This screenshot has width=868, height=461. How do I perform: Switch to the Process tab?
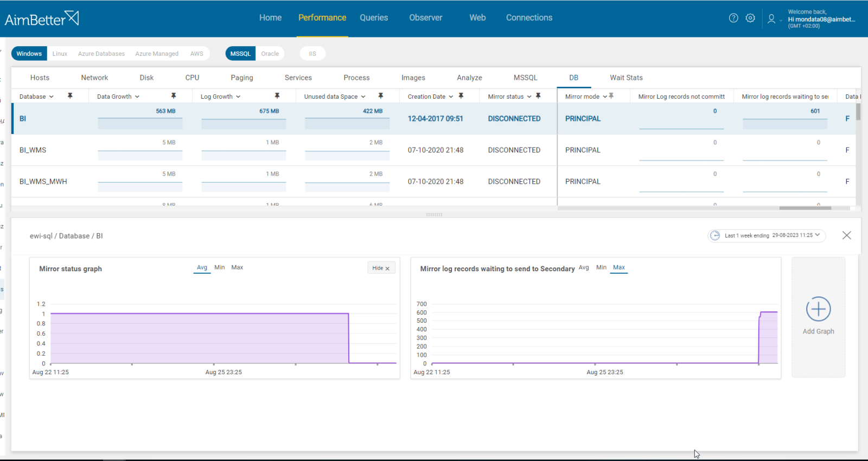(x=356, y=78)
